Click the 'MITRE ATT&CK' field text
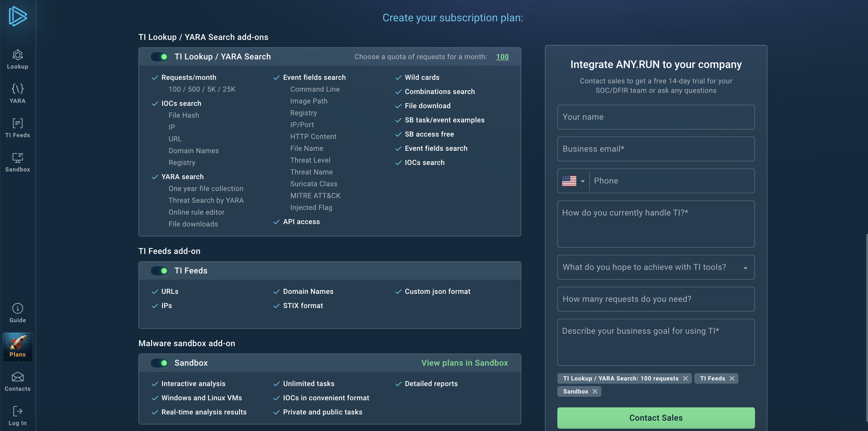 pos(315,196)
